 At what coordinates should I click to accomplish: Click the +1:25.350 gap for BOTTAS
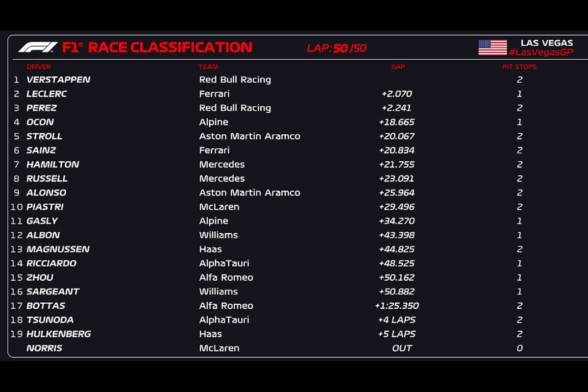tap(397, 306)
